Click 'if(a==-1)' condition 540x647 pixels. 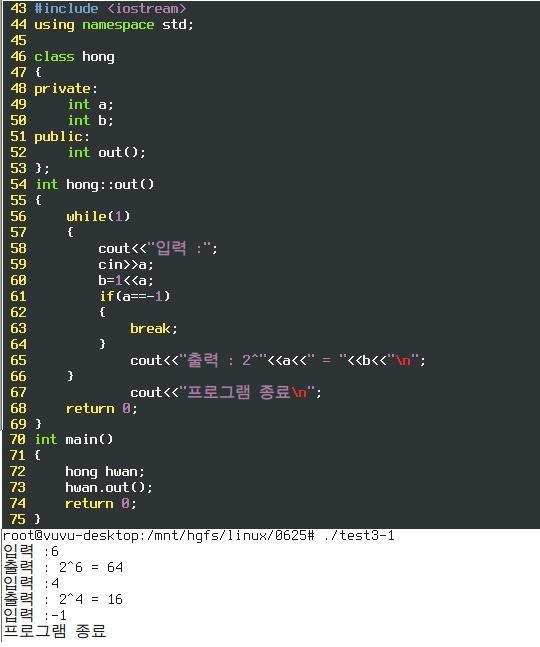[x=134, y=296]
